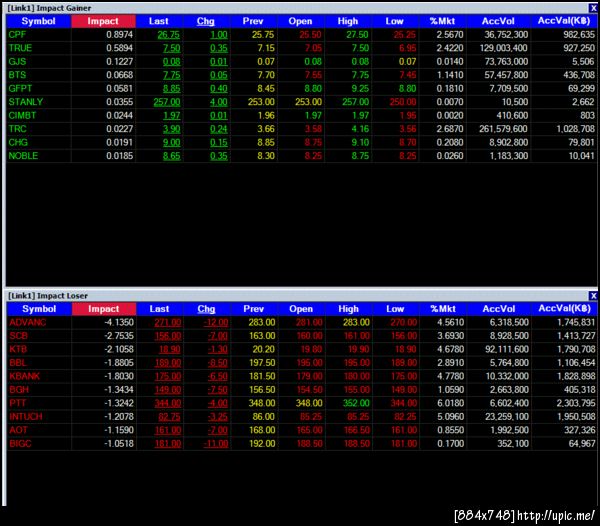Select the KTB symbol

(18, 349)
